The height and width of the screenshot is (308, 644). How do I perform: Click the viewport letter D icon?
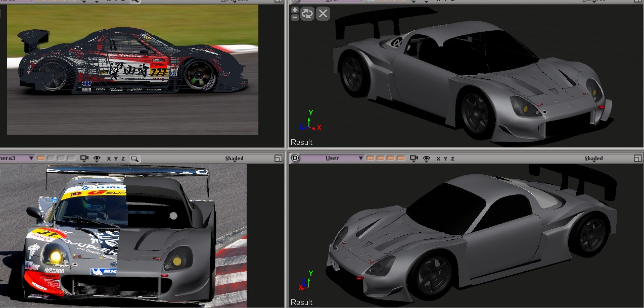click(295, 158)
